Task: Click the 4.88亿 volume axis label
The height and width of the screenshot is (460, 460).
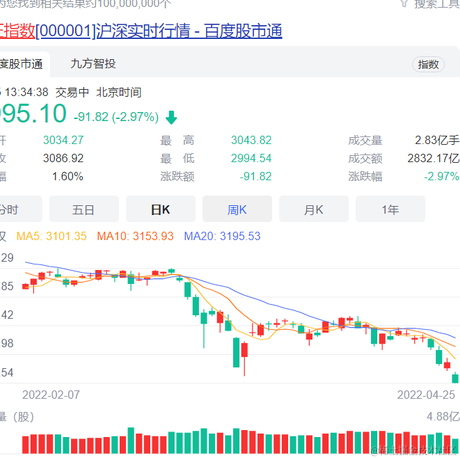Action: coord(443,416)
